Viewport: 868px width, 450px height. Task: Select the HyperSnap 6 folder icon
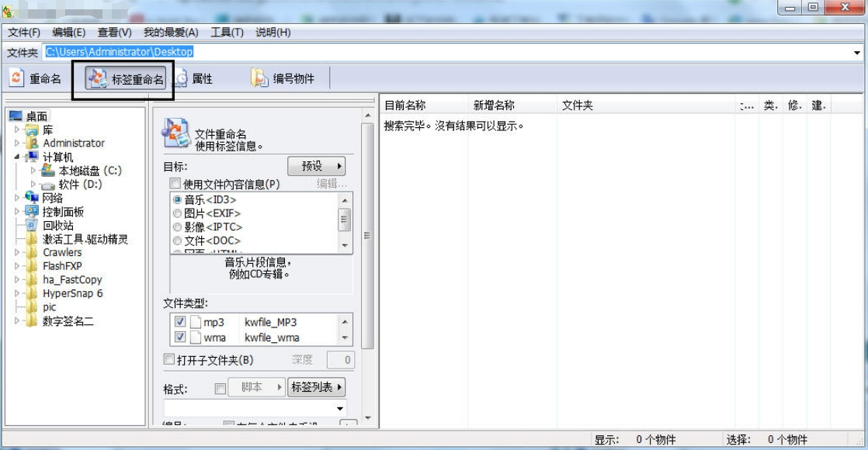point(32,293)
